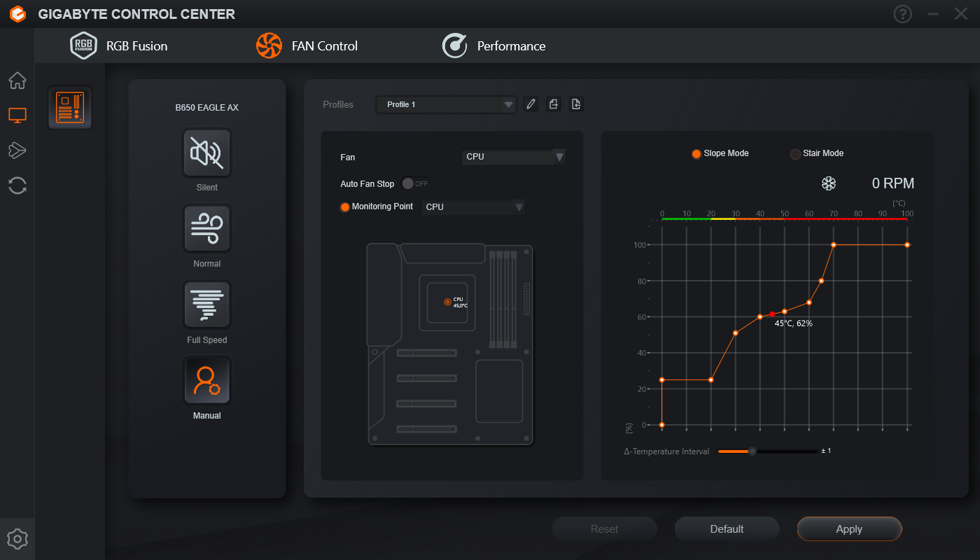Toggle the Auto Fan Stop switch
The image size is (980, 560).
click(415, 183)
